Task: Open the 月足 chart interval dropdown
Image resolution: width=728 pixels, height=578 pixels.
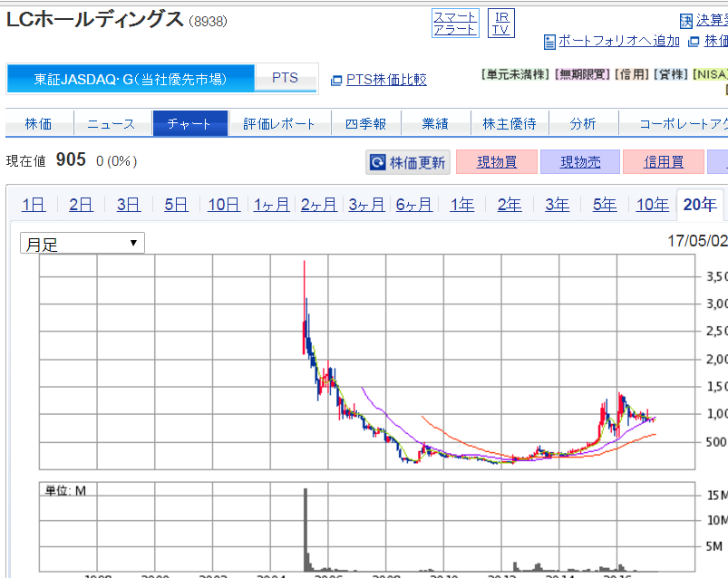Action: click(x=83, y=243)
